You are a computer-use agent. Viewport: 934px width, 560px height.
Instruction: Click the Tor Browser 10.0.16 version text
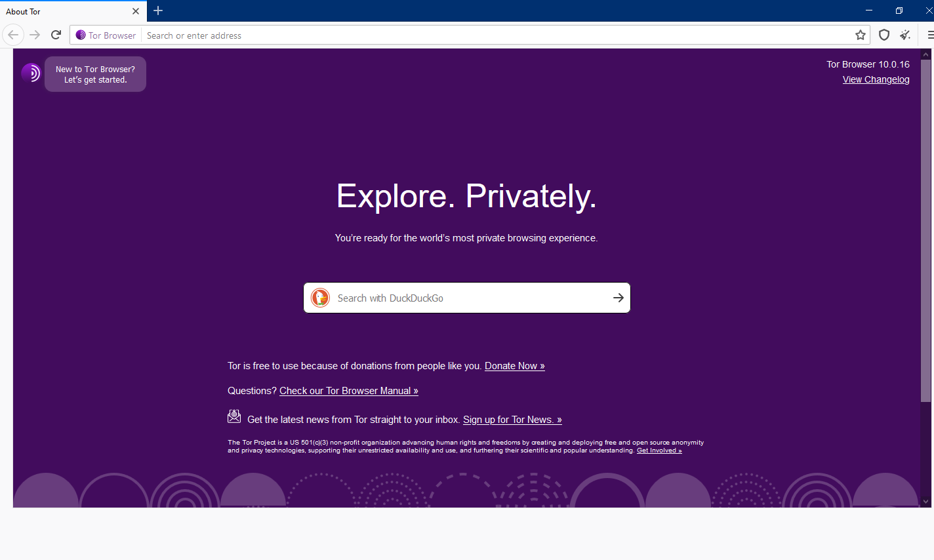pos(868,64)
